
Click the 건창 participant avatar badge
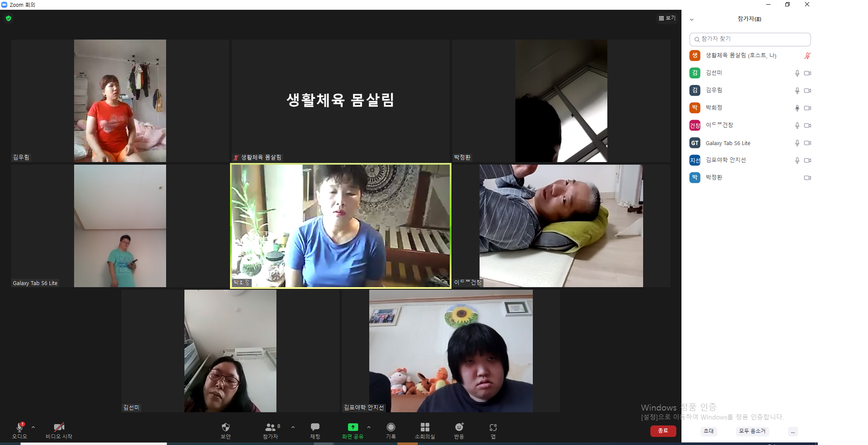pos(695,126)
